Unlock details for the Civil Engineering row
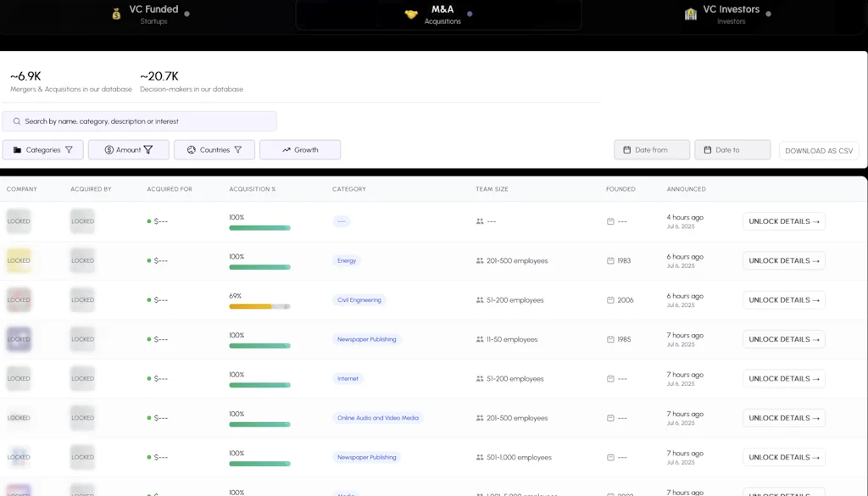 point(784,300)
